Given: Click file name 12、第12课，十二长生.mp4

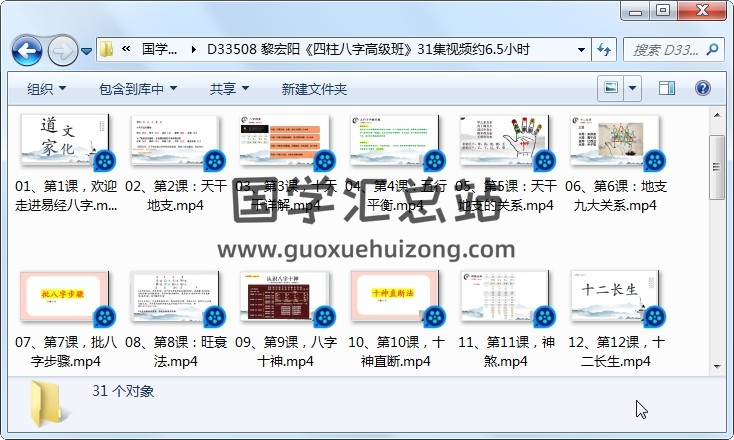Looking at the screenshot, I should pyautogui.click(x=616, y=352).
